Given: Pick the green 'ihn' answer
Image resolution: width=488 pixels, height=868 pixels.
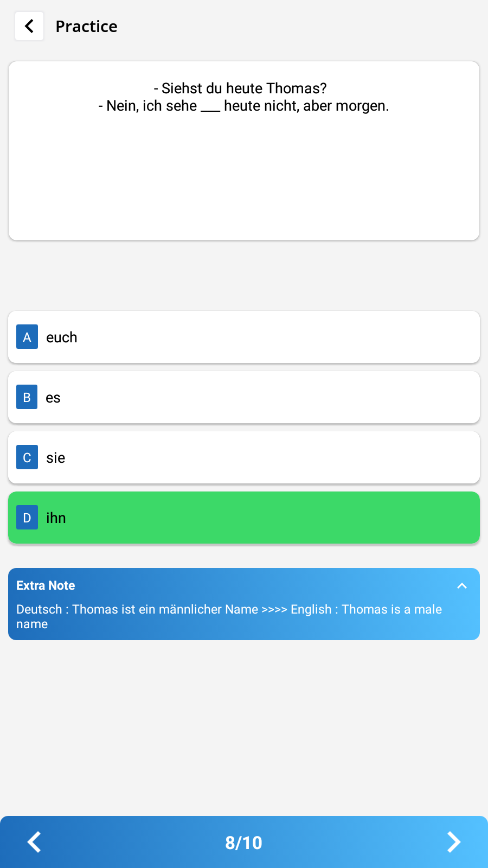Looking at the screenshot, I should coord(244,518).
